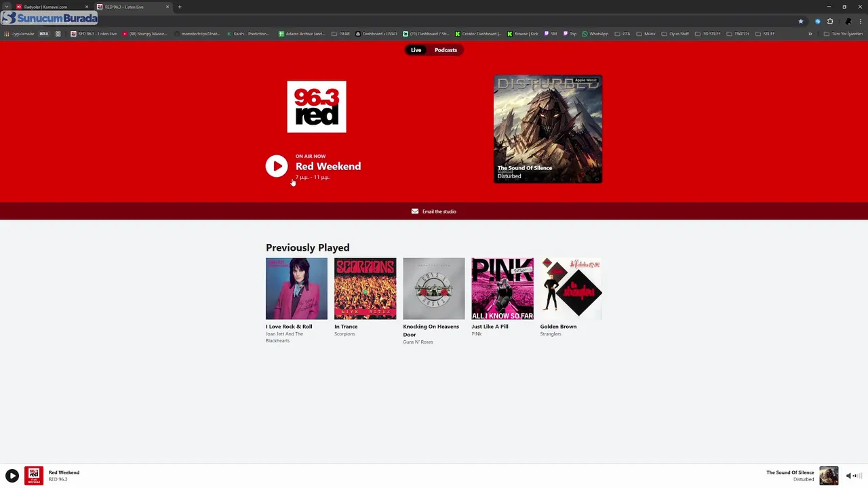
Task: Open the Browse Kick bookmark
Action: (523, 34)
